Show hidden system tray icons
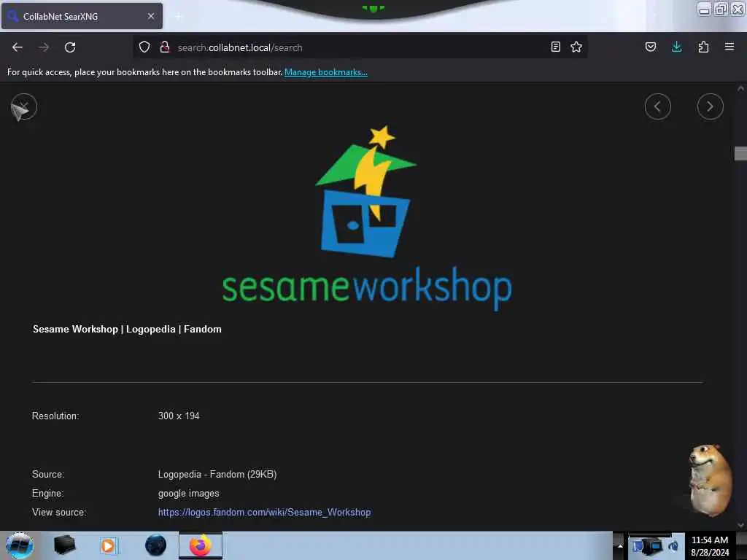747x560 pixels. pyautogui.click(x=620, y=545)
